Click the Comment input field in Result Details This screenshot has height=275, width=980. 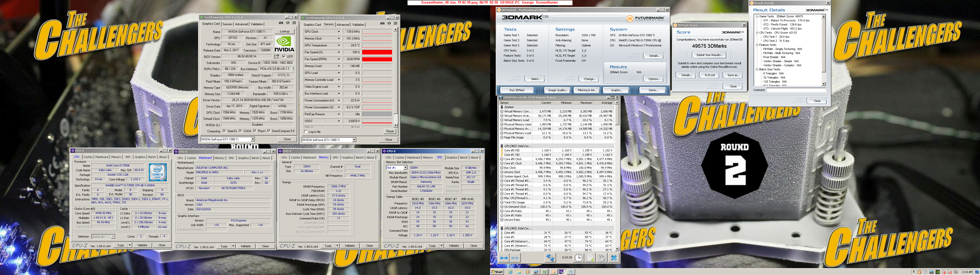796,90
